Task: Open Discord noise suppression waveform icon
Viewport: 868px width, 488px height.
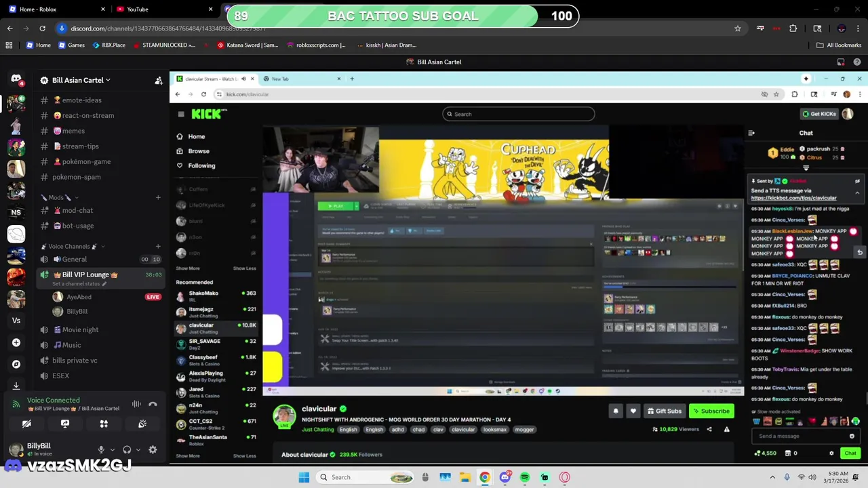Action: pyautogui.click(x=136, y=404)
